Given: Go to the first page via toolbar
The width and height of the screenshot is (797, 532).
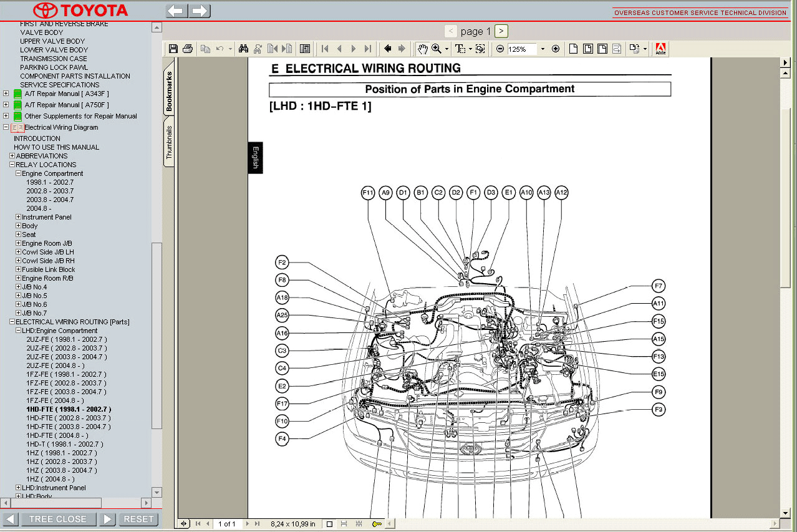Looking at the screenshot, I should pos(325,49).
